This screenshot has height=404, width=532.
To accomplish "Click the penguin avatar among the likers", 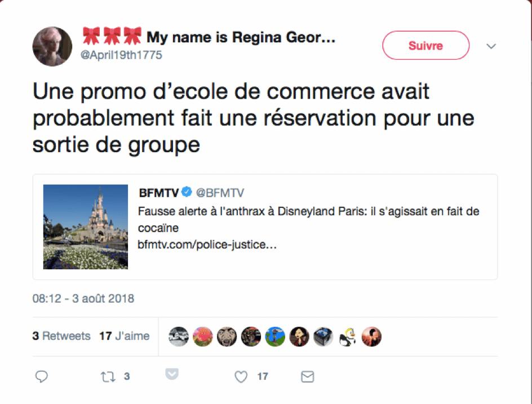I will point(347,336).
